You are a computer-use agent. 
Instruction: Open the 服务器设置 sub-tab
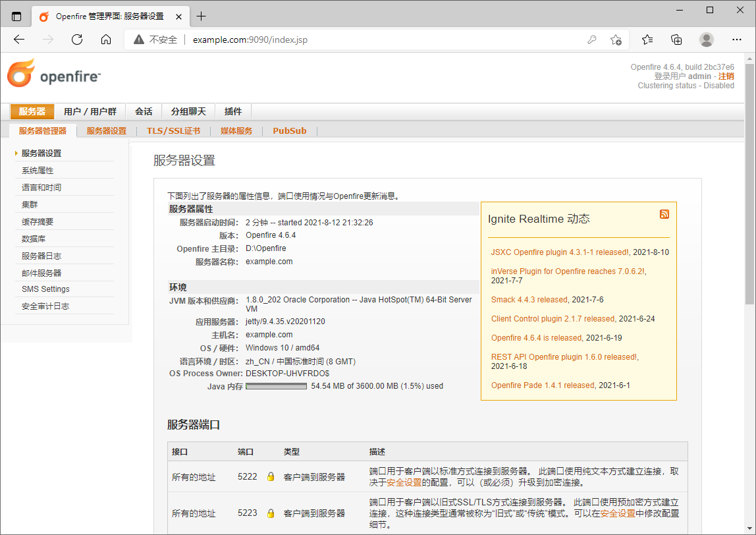[x=107, y=130]
